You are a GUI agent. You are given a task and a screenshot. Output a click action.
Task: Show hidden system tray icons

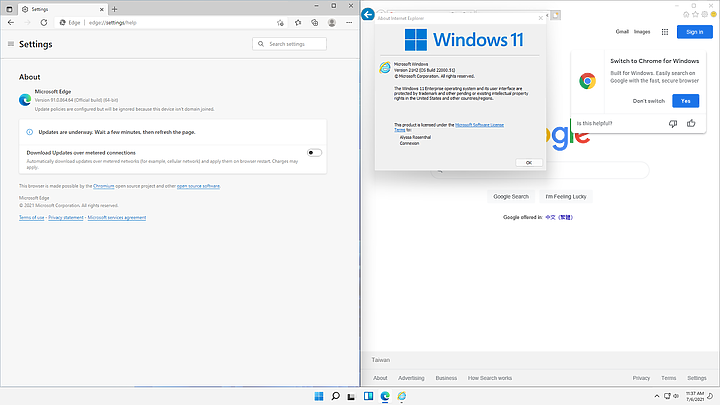point(657,396)
